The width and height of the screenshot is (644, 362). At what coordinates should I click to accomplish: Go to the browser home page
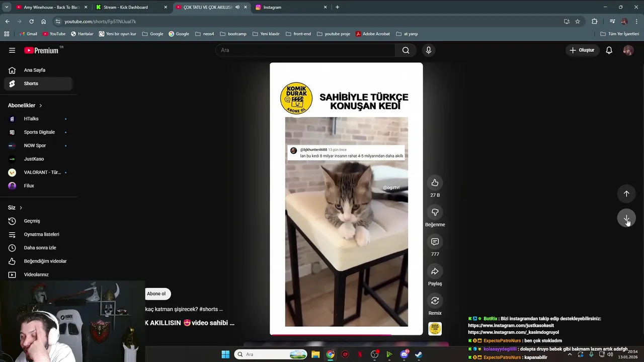(x=44, y=22)
